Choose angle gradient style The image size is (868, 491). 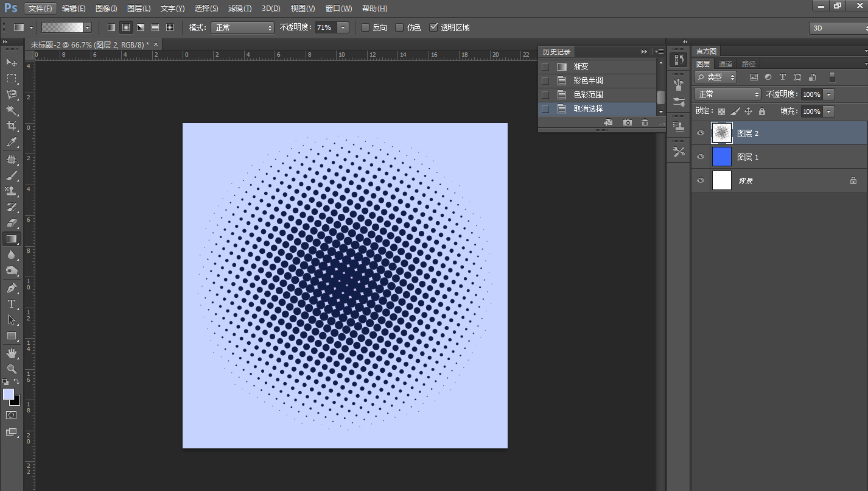(x=141, y=27)
